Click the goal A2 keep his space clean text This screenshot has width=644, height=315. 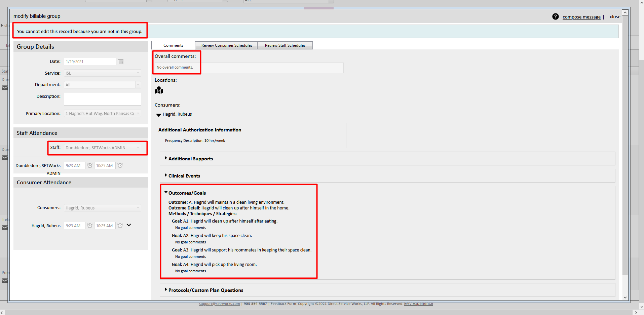(x=212, y=236)
